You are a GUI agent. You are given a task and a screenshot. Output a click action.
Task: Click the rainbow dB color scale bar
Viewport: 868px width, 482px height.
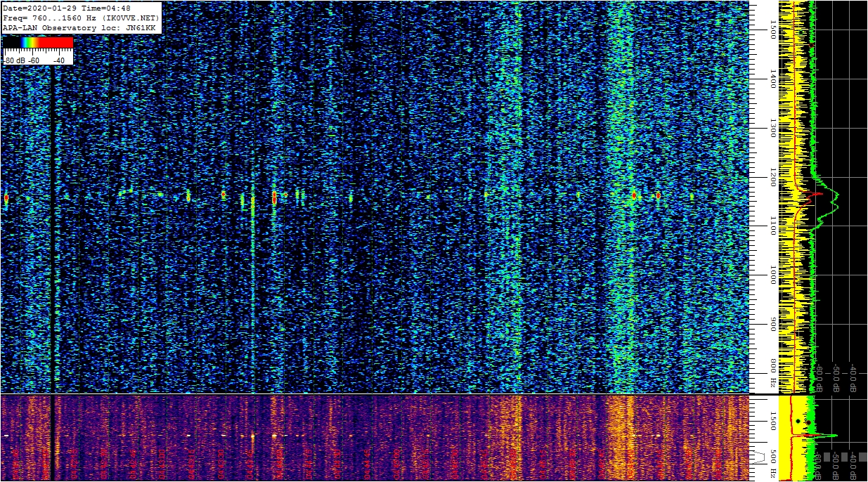38,42
